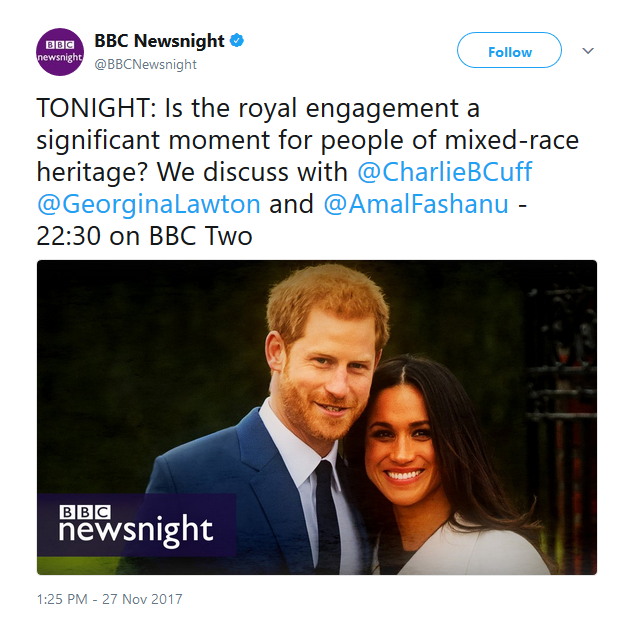The height and width of the screenshot is (620, 634).
Task: Click the BBC newsnight logo on photo
Action: [x=136, y=526]
